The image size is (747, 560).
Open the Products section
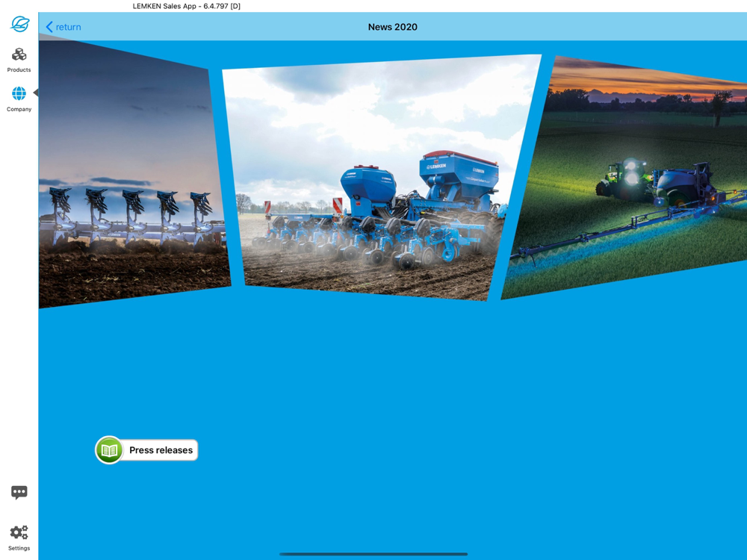pyautogui.click(x=19, y=60)
